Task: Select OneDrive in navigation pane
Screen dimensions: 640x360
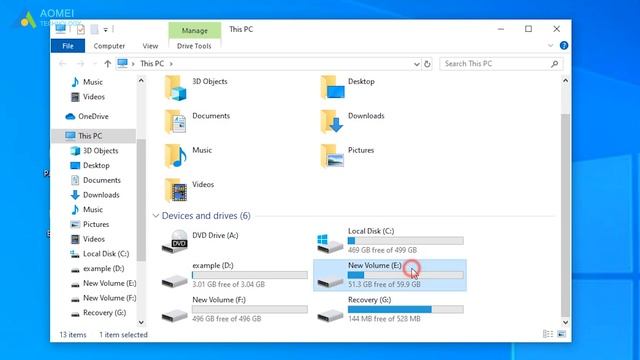Action: pos(93,116)
